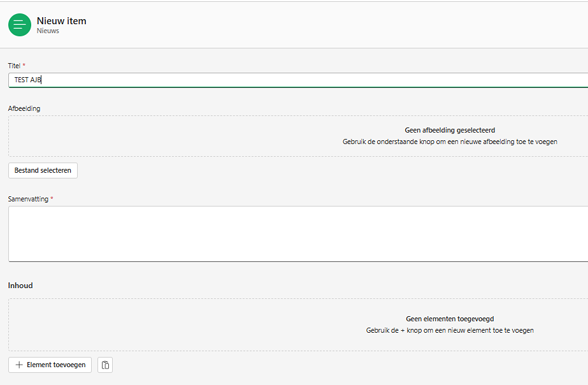
Task: Click the hint "Gebruik de + knop" text
Action: coord(450,330)
